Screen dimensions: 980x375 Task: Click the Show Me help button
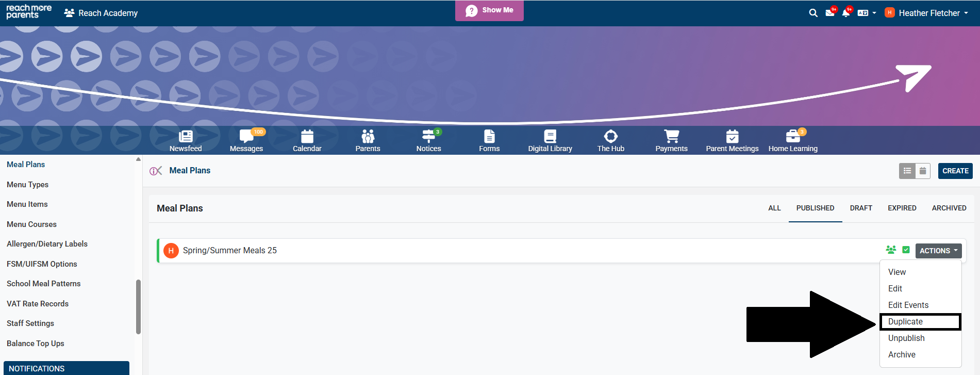click(x=489, y=10)
